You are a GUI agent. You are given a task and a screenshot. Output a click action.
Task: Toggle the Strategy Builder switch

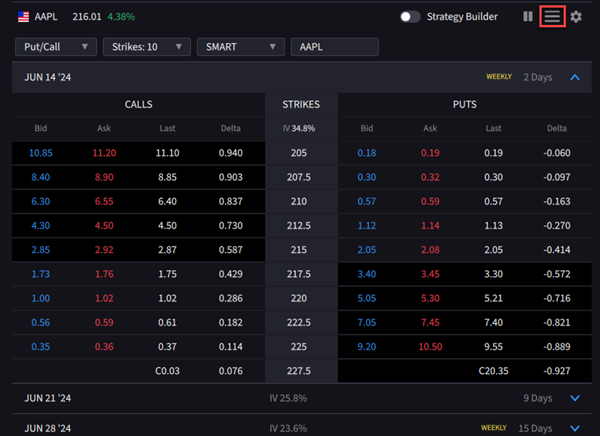click(410, 16)
